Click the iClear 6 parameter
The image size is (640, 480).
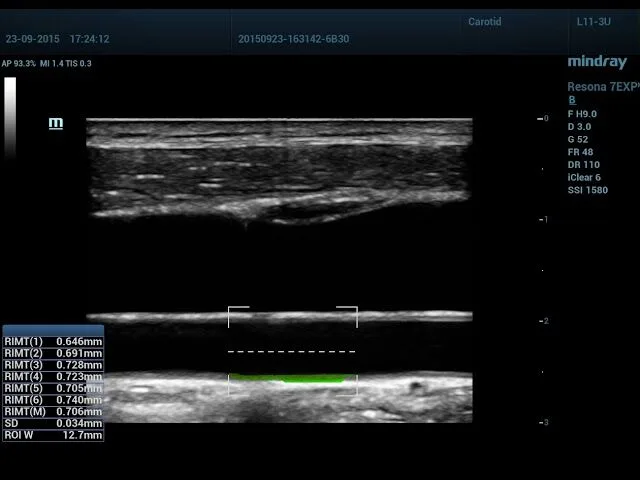tap(584, 177)
